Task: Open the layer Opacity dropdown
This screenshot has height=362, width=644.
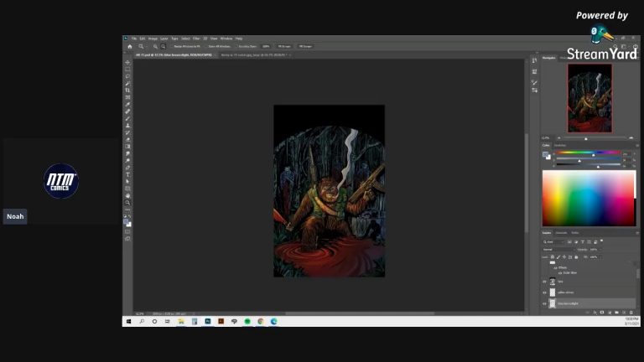Action: coord(595,250)
